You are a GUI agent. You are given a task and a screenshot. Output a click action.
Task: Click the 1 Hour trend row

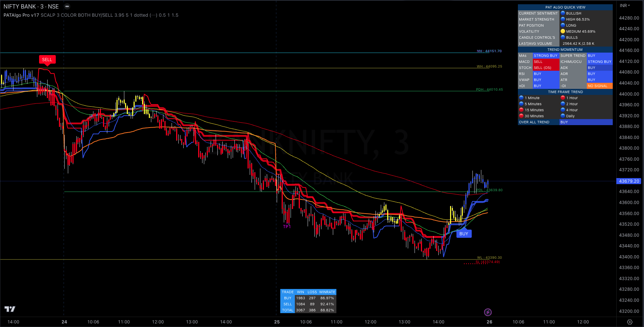click(x=586, y=98)
